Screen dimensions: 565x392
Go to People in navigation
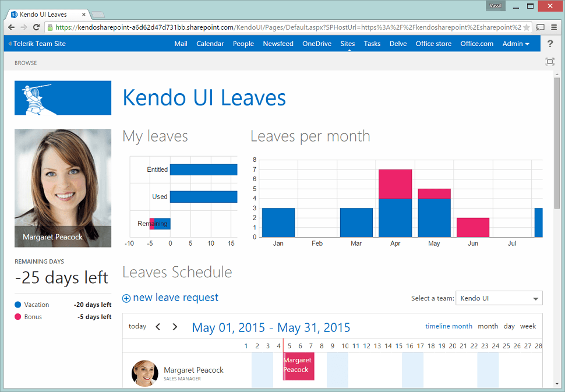click(243, 44)
